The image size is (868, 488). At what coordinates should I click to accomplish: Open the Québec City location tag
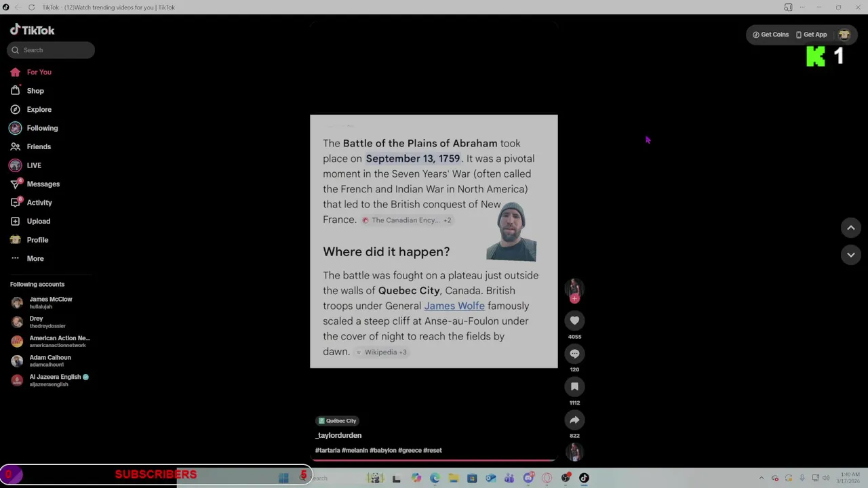click(x=337, y=421)
